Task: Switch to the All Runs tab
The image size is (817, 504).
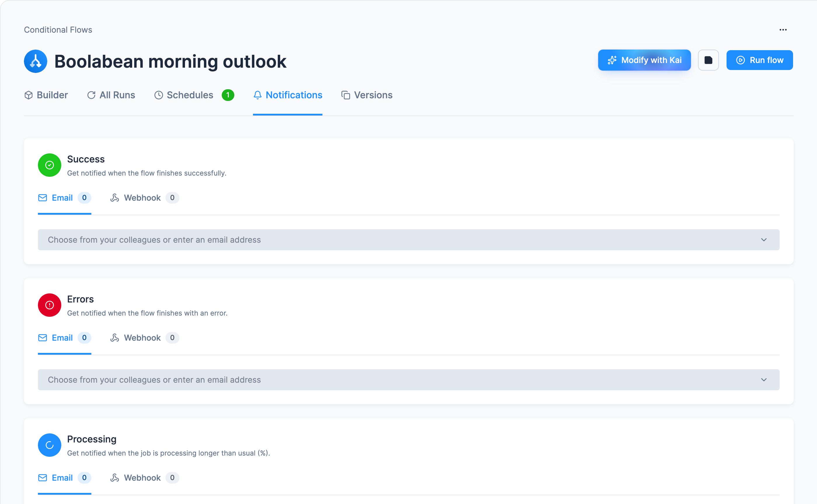Action: [111, 95]
